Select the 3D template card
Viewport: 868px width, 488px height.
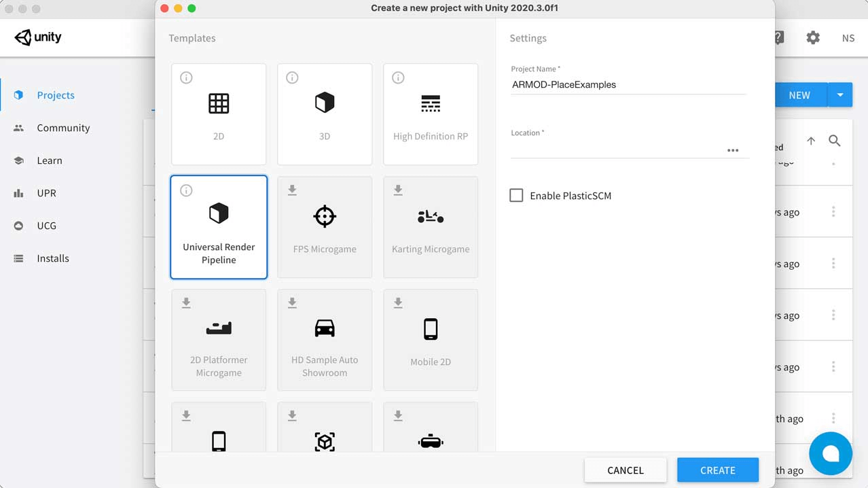325,114
